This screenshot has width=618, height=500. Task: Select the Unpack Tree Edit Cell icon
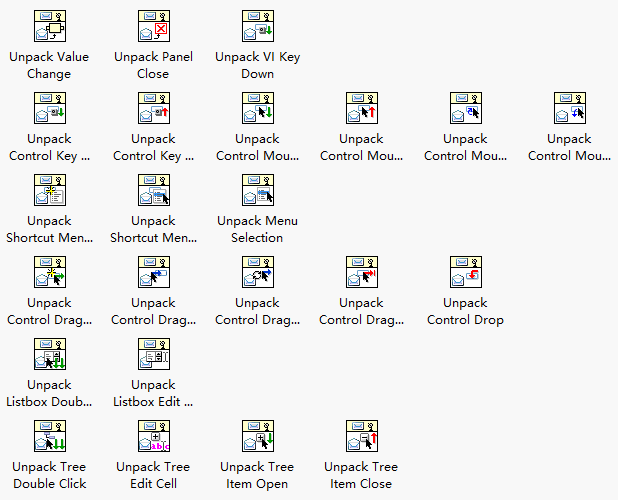[x=154, y=436]
